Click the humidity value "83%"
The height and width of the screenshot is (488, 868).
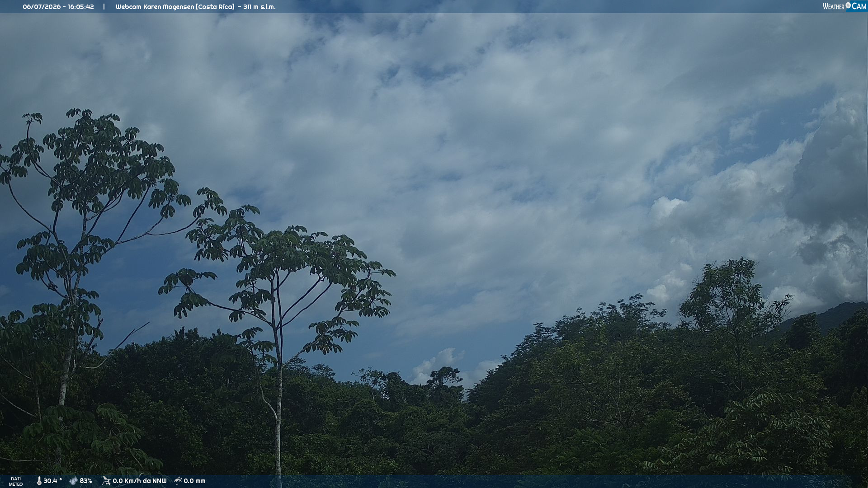click(x=86, y=481)
